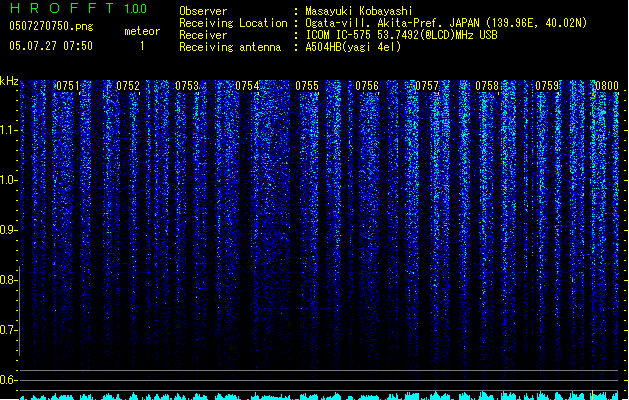Click the Receiving antenna label
629x400 pixels.
[x=230, y=47]
